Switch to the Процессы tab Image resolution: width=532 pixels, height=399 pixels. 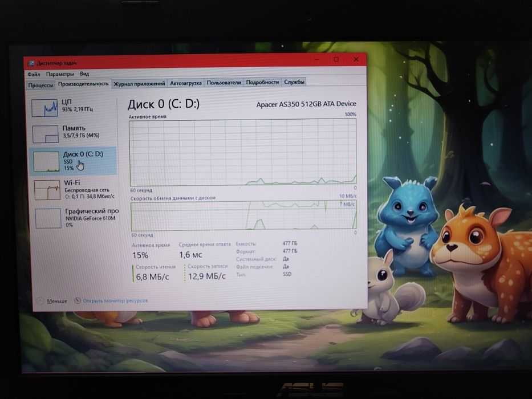[x=40, y=85]
